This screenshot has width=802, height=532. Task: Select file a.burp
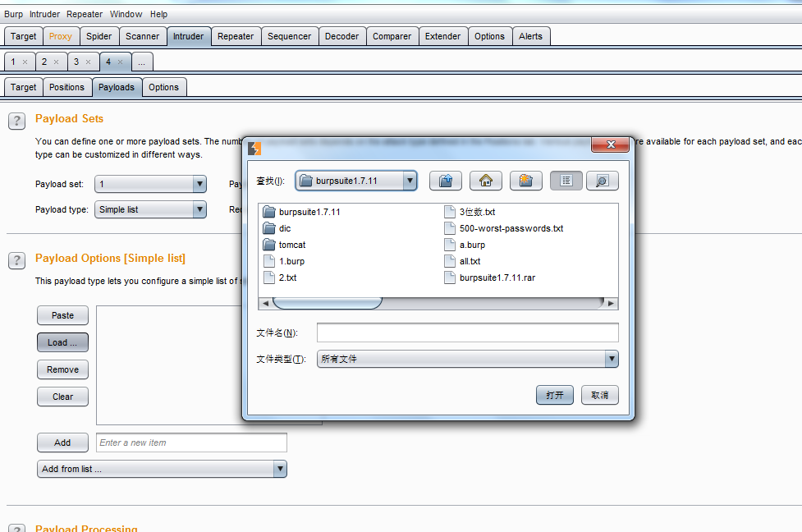click(465, 245)
